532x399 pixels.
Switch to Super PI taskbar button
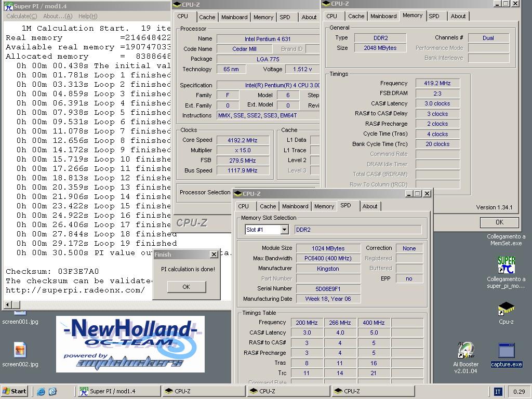[118, 391]
